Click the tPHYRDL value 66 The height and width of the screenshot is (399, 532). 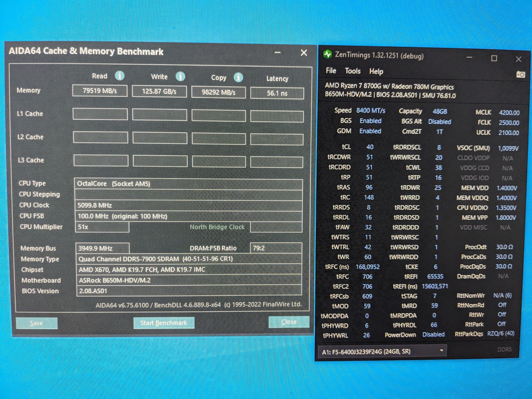(x=434, y=325)
